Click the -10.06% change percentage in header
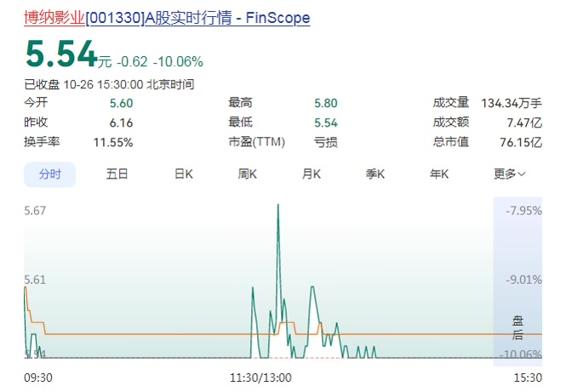 (178, 62)
